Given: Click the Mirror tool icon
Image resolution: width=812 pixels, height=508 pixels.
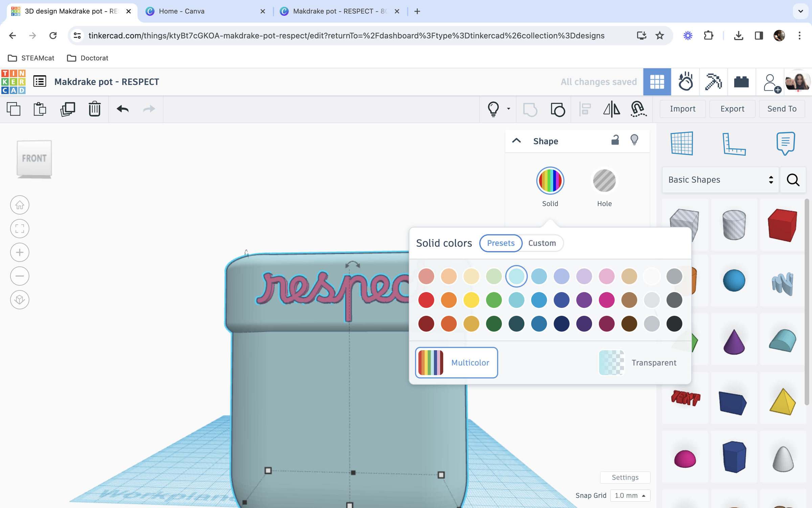Looking at the screenshot, I should tap(611, 109).
